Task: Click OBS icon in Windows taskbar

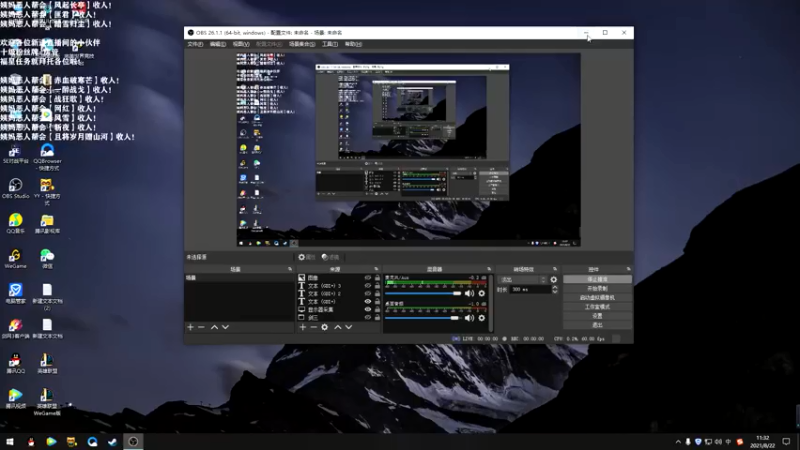Action: coord(133,441)
